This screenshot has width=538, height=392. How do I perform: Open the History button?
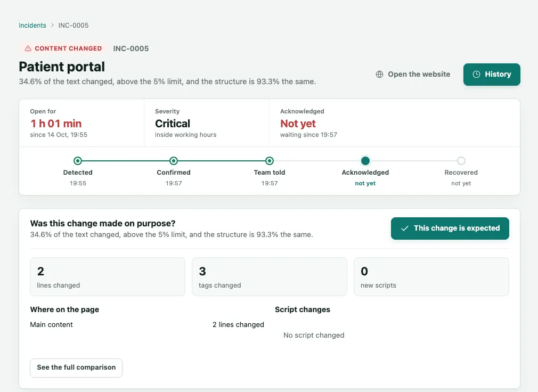click(492, 75)
